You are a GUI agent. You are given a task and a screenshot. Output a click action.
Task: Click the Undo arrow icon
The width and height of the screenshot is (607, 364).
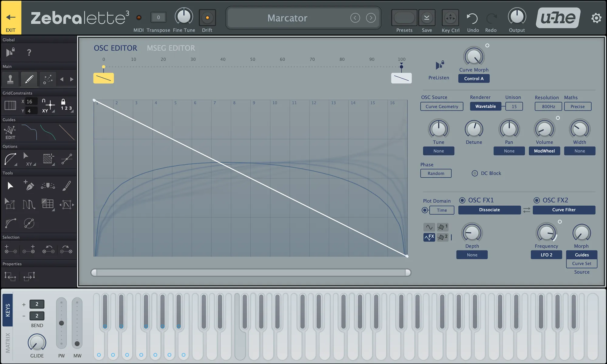472,19
